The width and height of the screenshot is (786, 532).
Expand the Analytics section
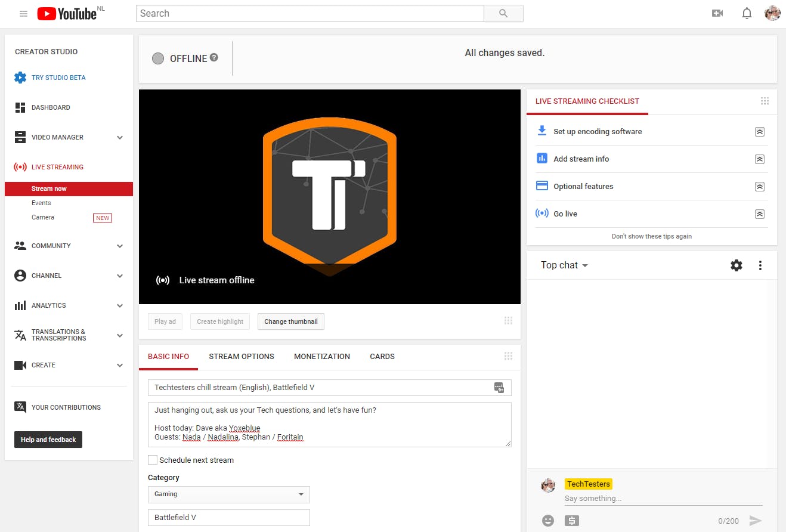click(120, 305)
